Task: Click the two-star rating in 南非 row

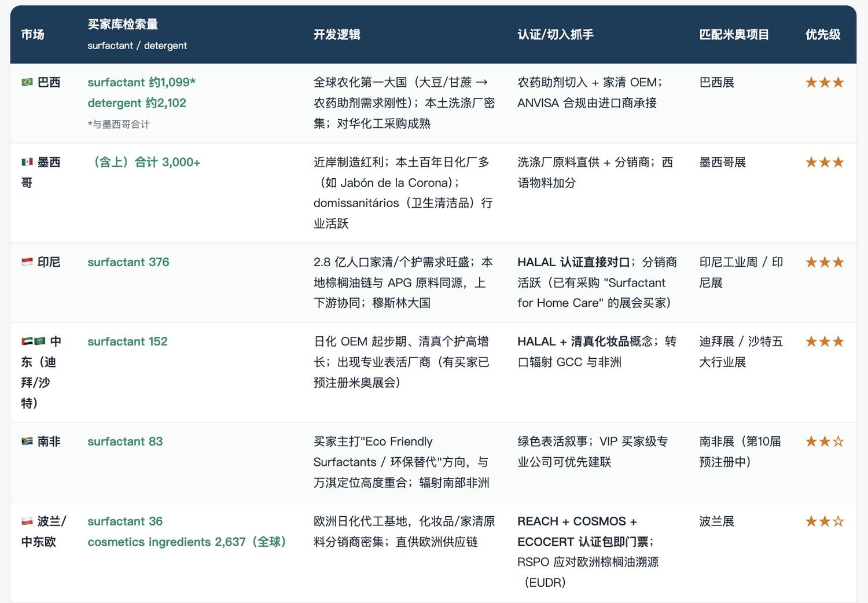Action: (825, 442)
